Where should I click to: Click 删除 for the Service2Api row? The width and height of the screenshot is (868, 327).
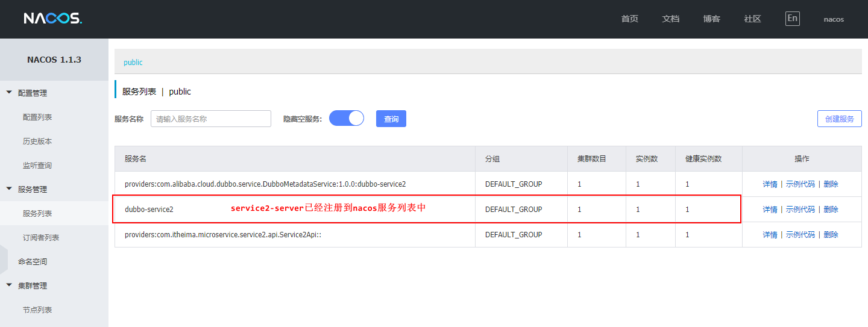click(831, 235)
